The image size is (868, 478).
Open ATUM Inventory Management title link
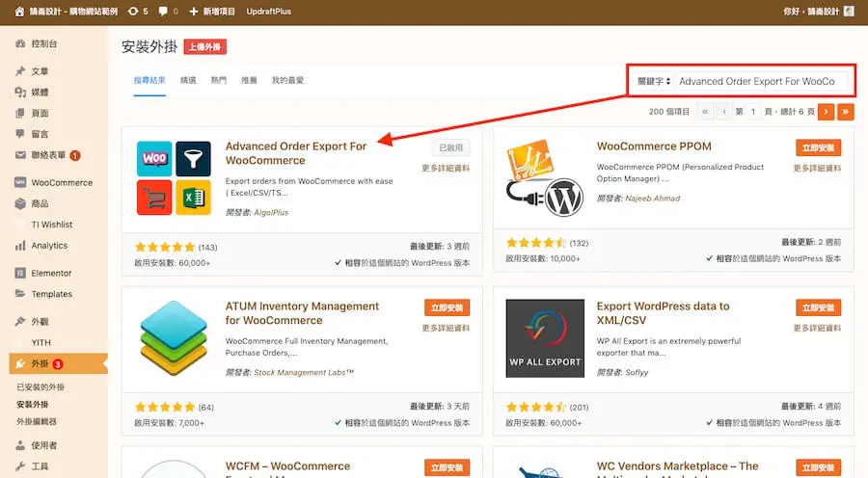302,313
